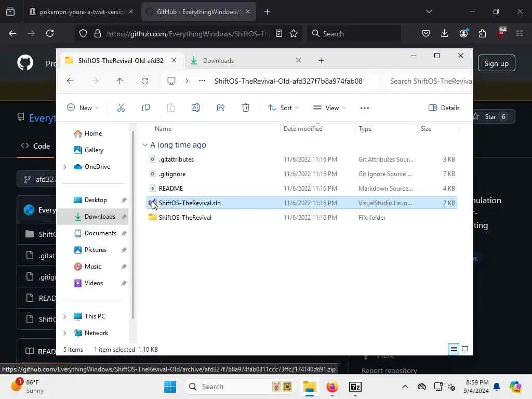Expand the OneDrive tree node
This screenshot has width=532, height=399.
pos(65,167)
